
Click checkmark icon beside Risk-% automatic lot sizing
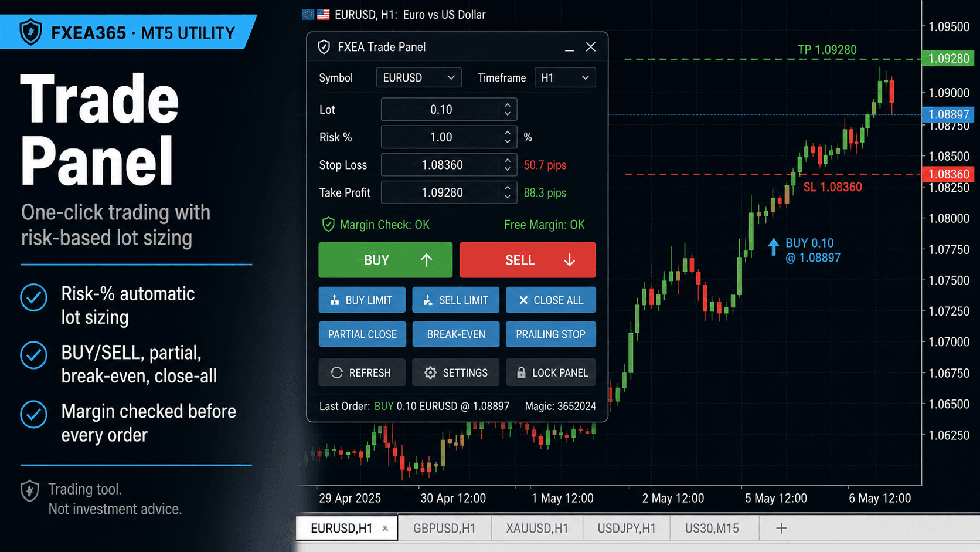click(x=34, y=298)
